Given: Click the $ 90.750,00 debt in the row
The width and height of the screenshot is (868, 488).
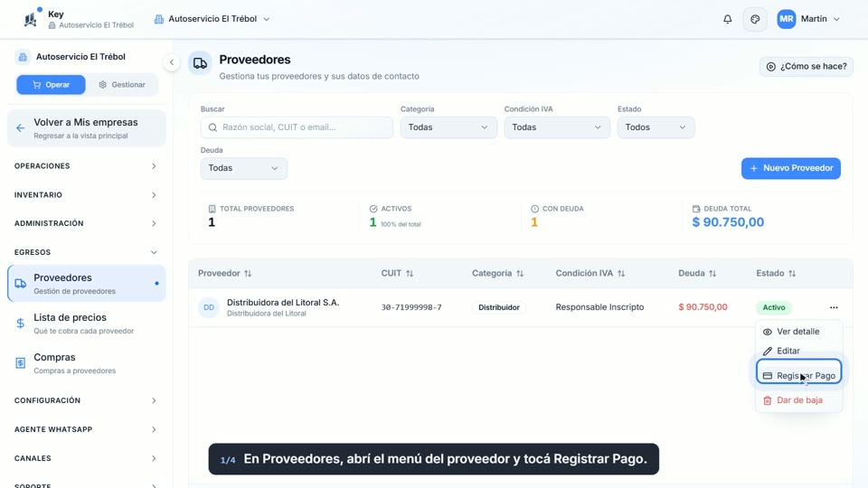Looking at the screenshot, I should (703, 307).
